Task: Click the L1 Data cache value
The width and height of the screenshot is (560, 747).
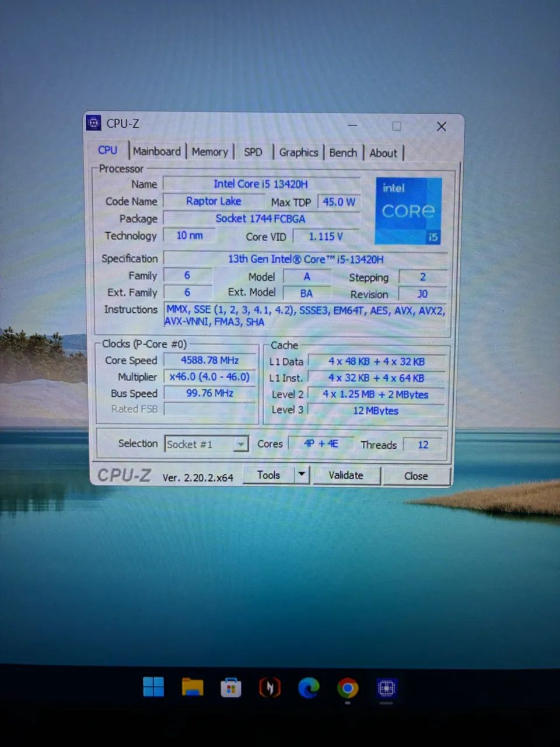Action: 377,362
